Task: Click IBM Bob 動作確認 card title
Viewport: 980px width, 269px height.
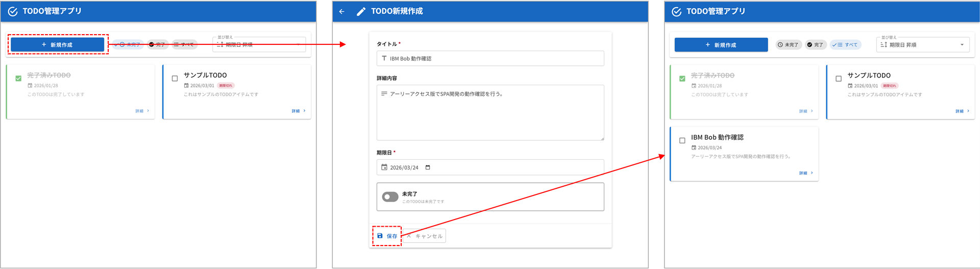Action: click(x=717, y=137)
